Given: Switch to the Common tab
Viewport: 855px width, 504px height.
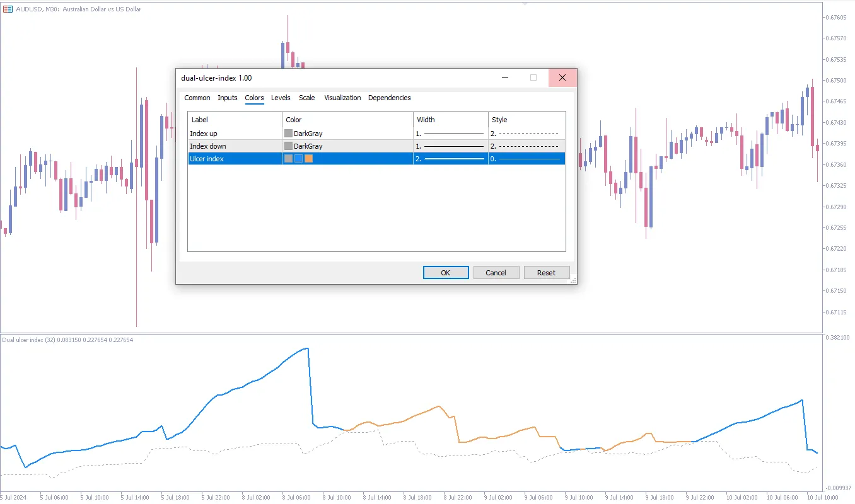Looking at the screenshot, I should [197, 98].
